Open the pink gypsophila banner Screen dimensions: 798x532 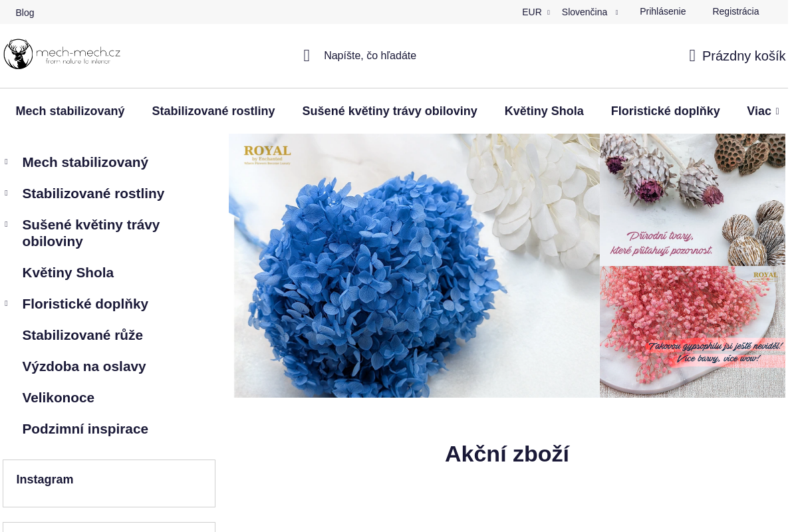click(692, 332)
